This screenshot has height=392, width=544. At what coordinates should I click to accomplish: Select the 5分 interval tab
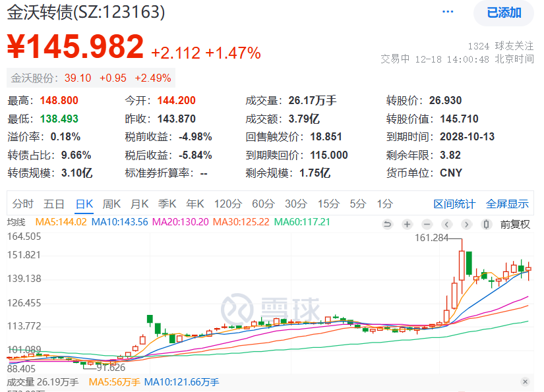(357, 204)
